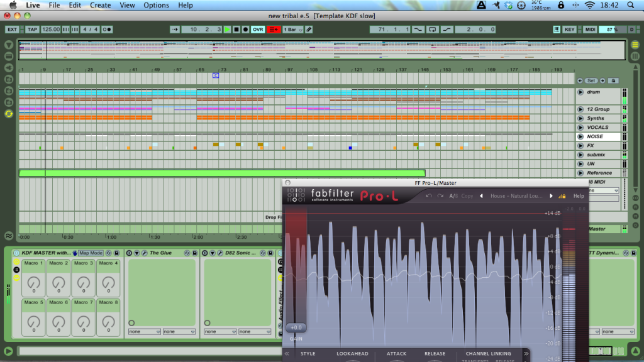644x362 pixels.
Task: Select the draw mode pencil icon
Action: 309,30
